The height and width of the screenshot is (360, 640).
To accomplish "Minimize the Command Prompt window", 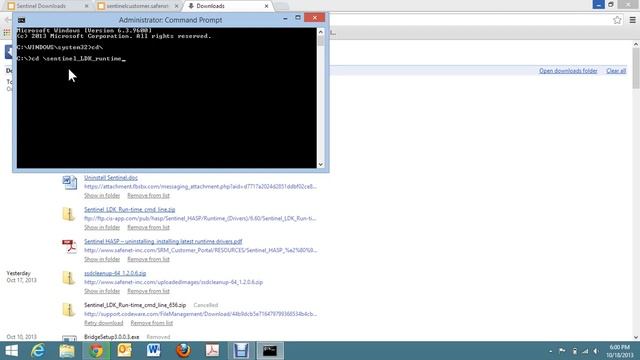I will pyautogui.click(x=285, y=18).
